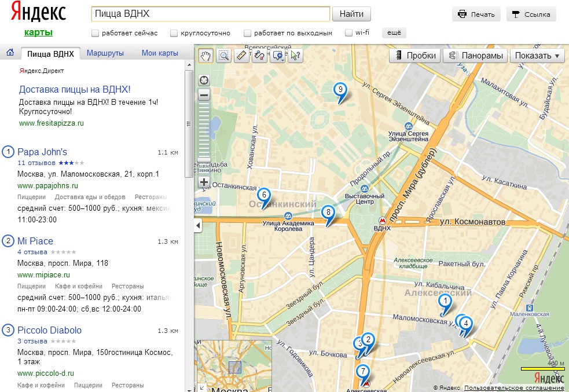Choose the route drawing tool
Screen dimensions: 569x392
point(259,56)
